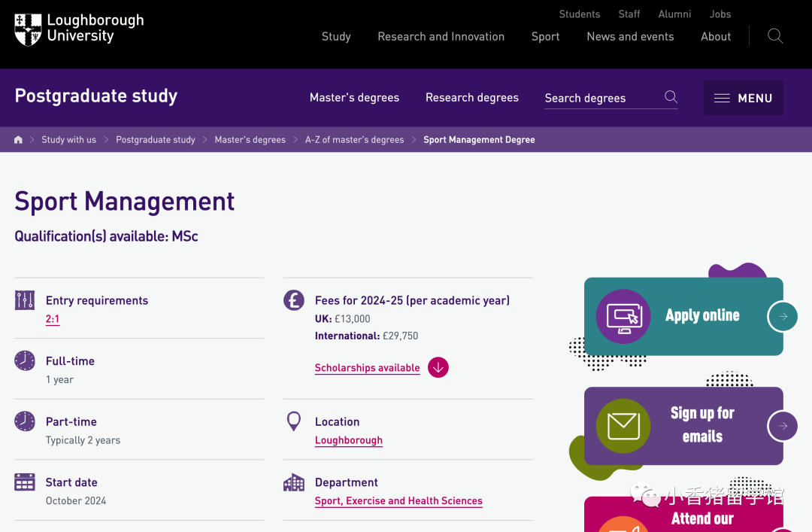
Task: Click the Typically 2 years text
Action: [83, 440]
